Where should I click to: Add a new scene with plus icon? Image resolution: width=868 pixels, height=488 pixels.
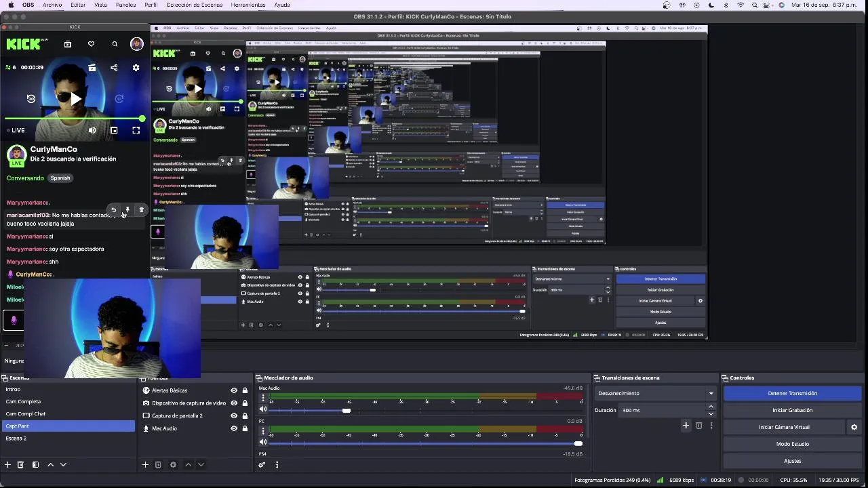point(8,465)
